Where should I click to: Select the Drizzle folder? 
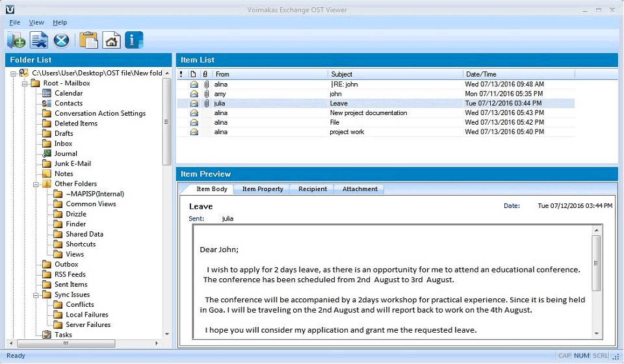click(76, 214)
